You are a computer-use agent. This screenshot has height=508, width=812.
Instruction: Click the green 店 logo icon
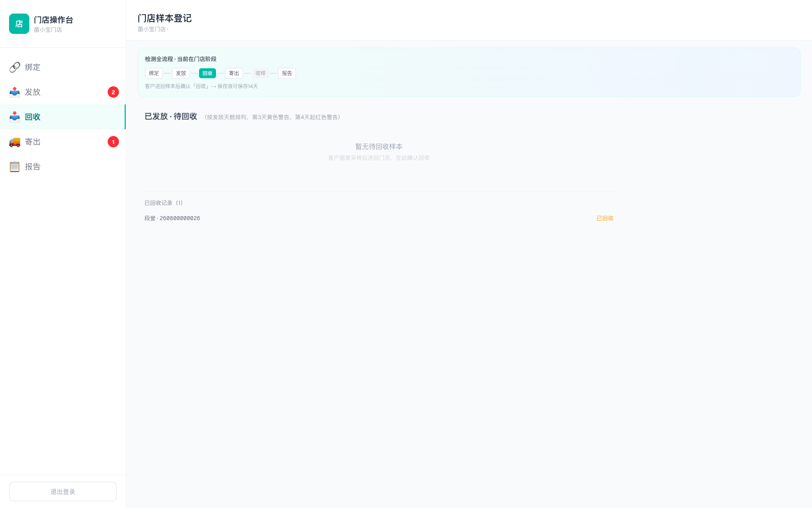[x=19, y=24]
